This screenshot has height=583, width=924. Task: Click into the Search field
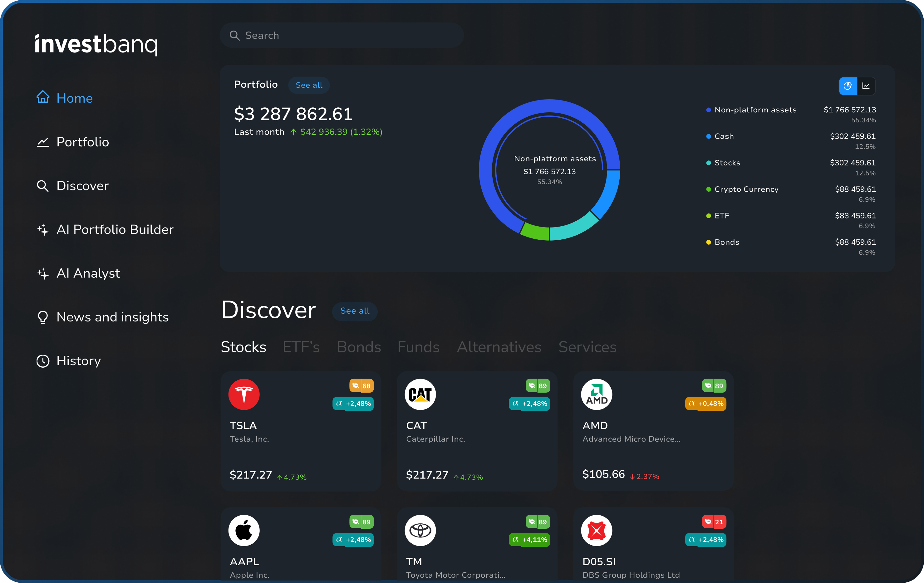tap(342, 35)
